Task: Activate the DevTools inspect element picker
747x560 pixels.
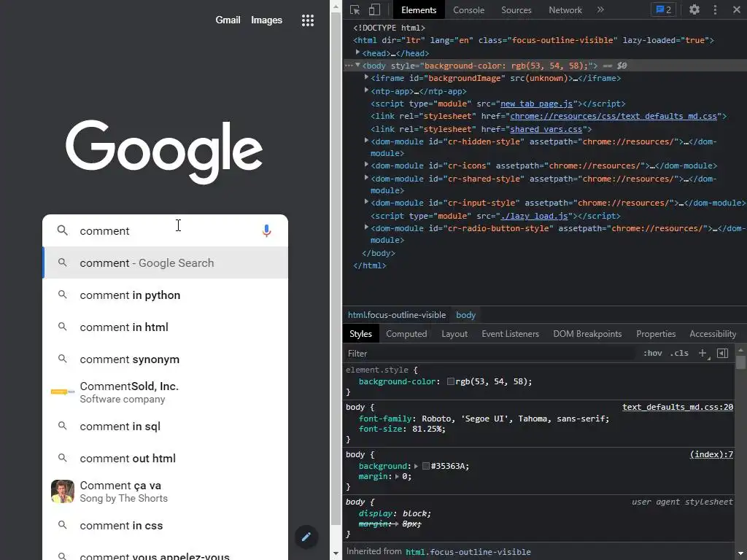Action: 355,9
